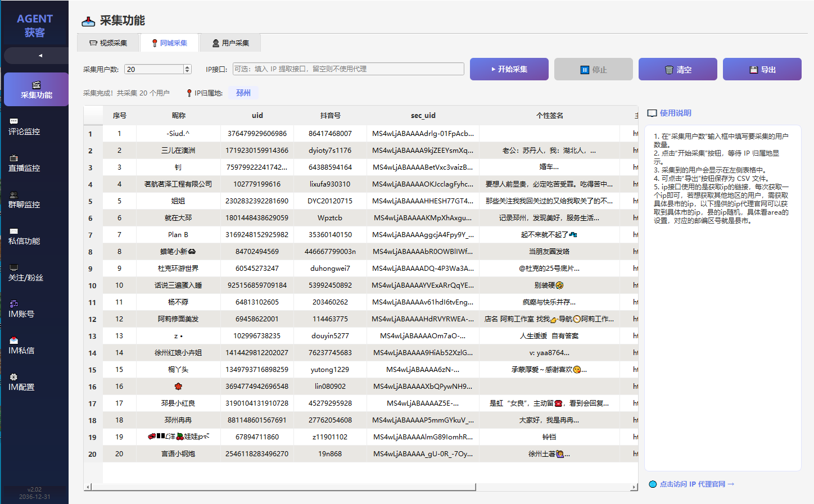The width and height of the screenshot is (814, 504).
Task: Click the 个性签名 column header
Action: click(x=549, y=115)
